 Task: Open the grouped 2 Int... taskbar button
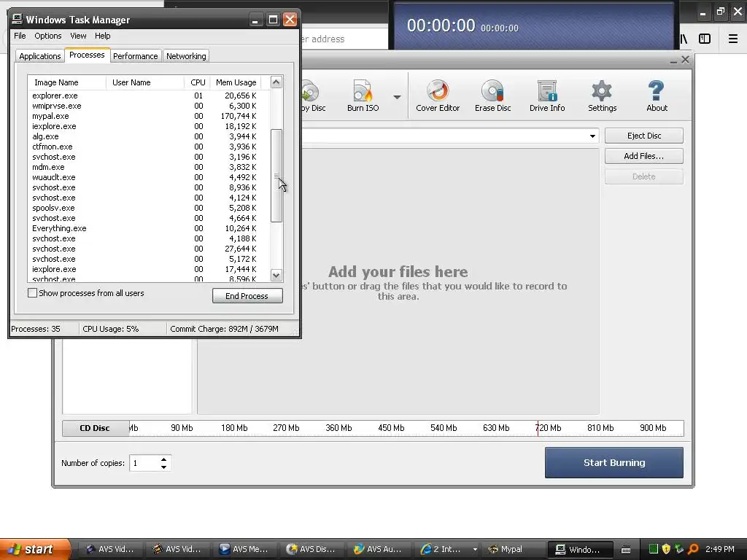pyautogui.click(x=447, y=549)
